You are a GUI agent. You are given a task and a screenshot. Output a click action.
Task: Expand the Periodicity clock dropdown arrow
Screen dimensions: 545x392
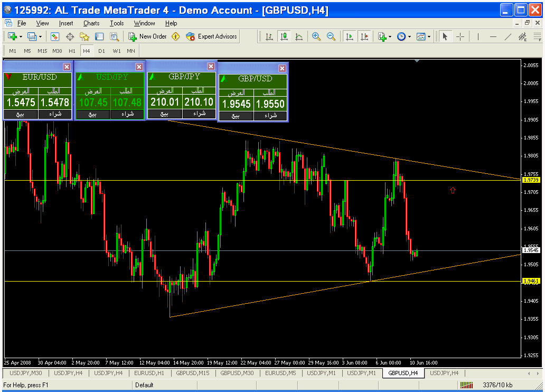click(409, 36)
